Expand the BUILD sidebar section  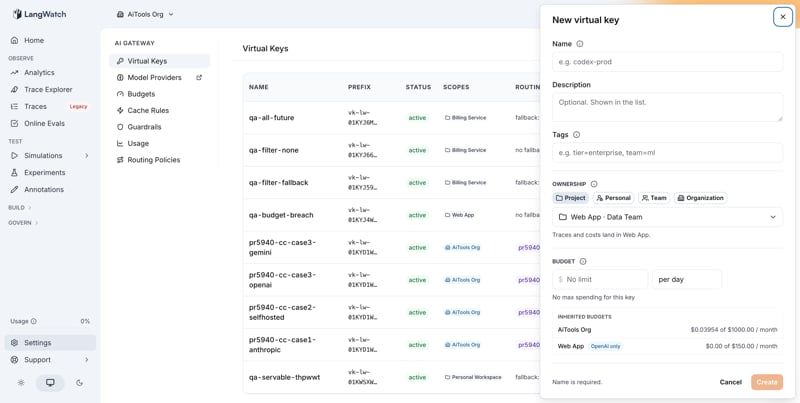[x=20, y=208]
